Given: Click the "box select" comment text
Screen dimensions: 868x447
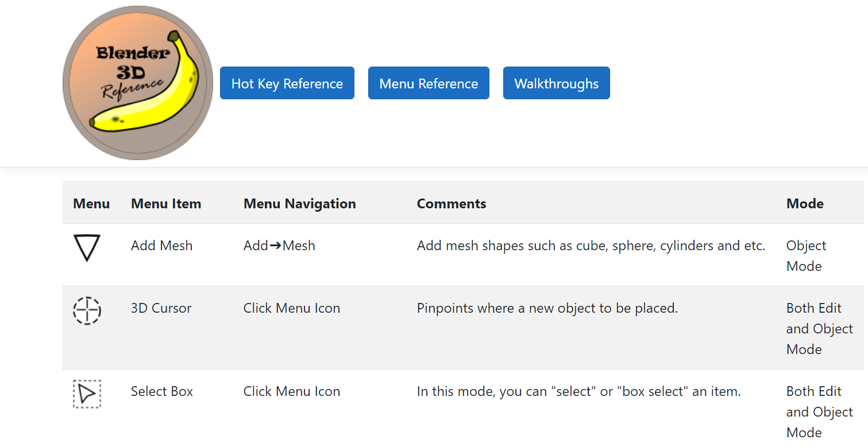Looking at the screenshot, I should click(x=578, y=391).
